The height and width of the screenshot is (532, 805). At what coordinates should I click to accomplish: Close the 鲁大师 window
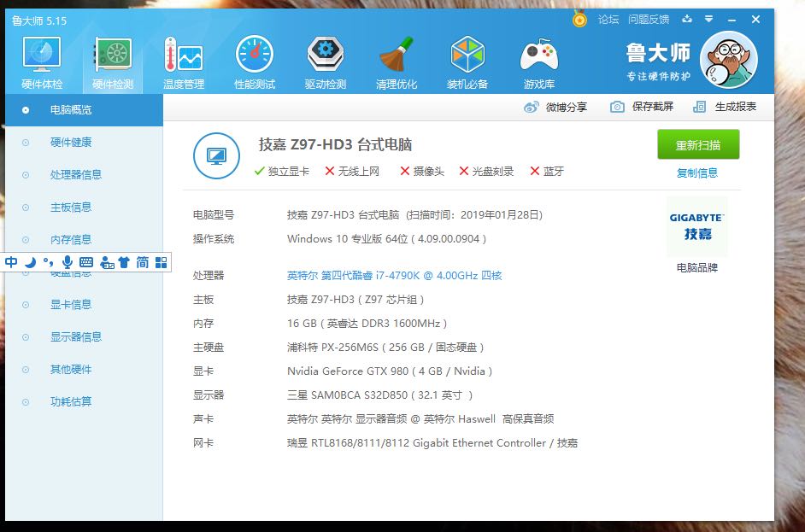tap(755, 20)
